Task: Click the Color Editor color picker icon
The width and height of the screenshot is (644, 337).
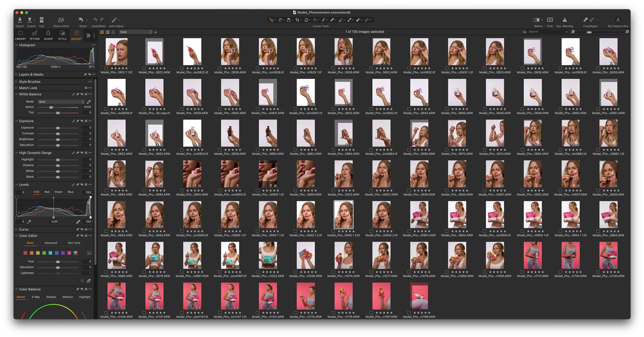Action: click(x=89, y=281)
